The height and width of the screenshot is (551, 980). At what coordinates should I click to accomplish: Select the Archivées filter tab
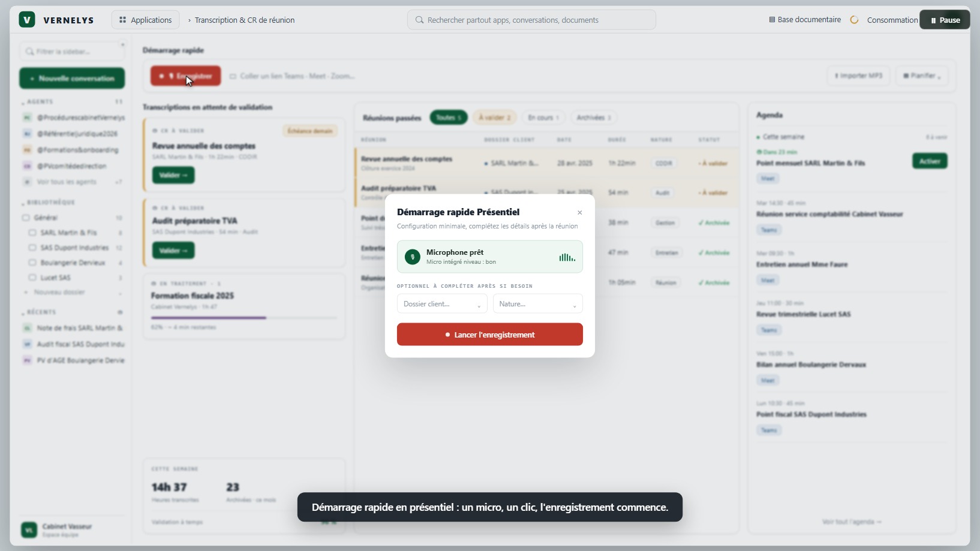point(593,118)
